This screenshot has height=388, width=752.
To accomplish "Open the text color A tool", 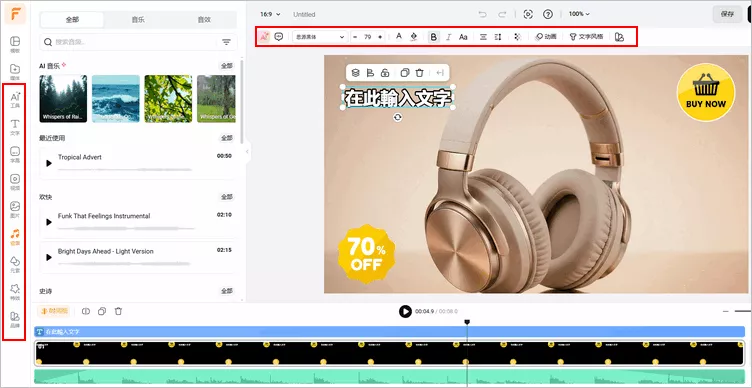I will point(399,36).
